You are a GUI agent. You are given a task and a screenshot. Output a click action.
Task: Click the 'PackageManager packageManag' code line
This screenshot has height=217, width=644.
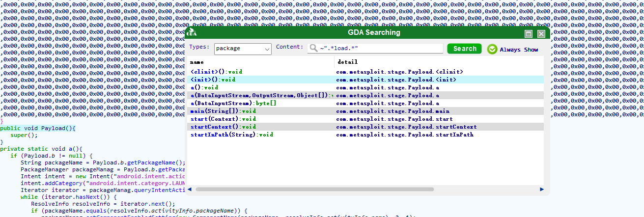[103, 169]
